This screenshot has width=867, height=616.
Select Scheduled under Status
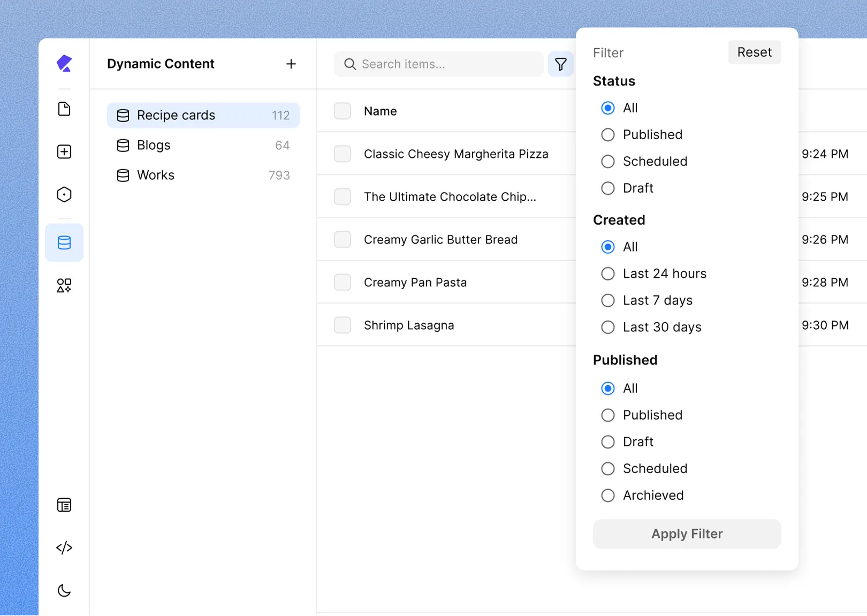tap(608, 162)
